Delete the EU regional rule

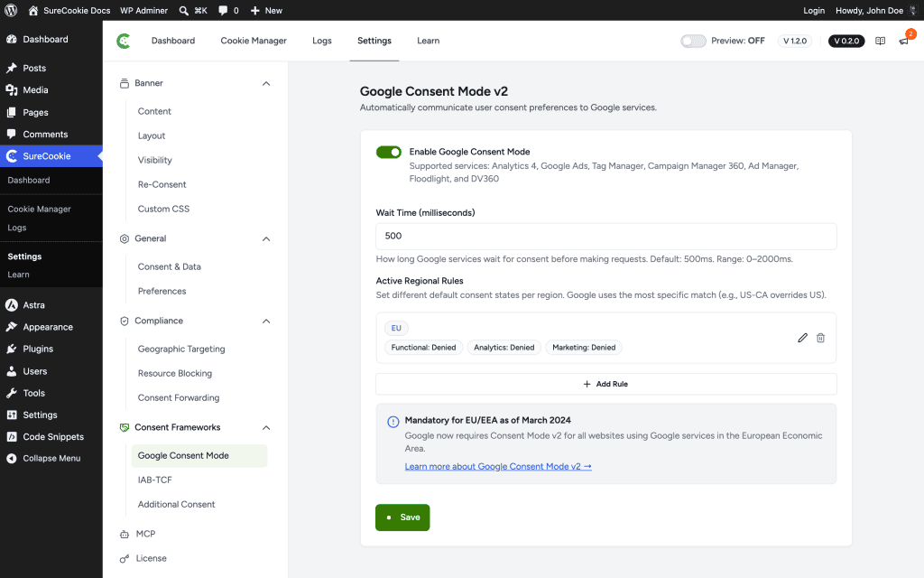coord(820,338)
